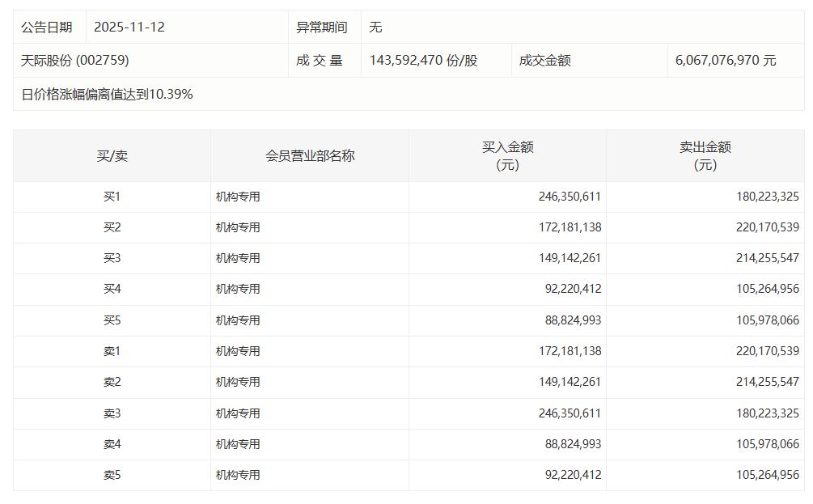The width and height of the screenshot is (813, 504).
Task: Click the 卖出金额 column header
Action: coord(706,155)
